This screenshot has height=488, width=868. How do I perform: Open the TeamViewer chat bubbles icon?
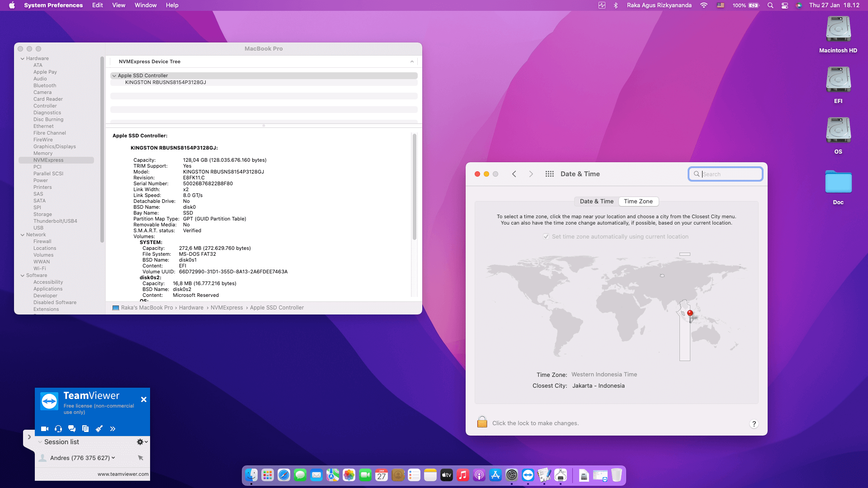pyautogui.click(x=72, y=429)
